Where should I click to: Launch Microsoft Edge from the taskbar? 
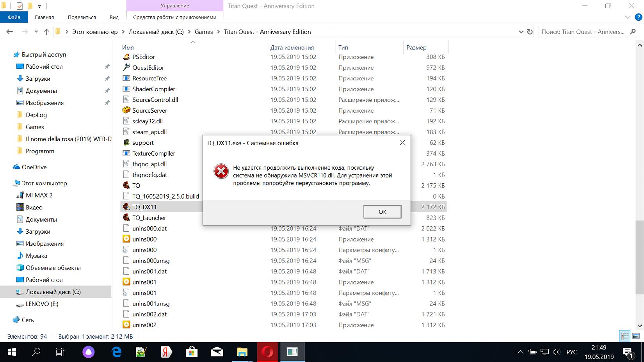tap(116, 352)
